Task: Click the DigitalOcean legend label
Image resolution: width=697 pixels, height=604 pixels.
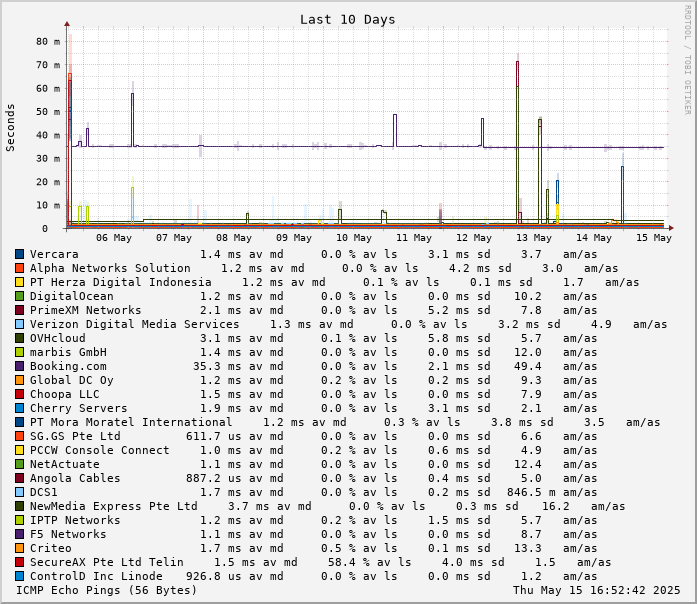Action: 72,296
